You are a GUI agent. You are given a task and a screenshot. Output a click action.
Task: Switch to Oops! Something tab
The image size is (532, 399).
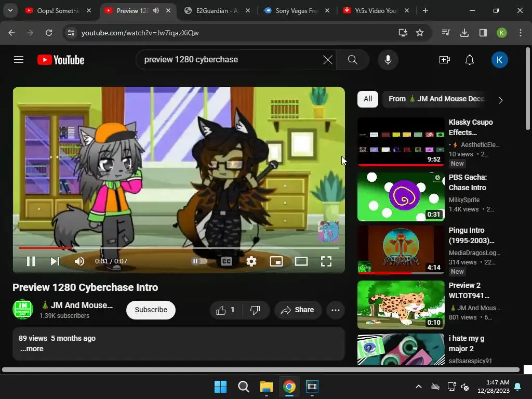[58, 11]
